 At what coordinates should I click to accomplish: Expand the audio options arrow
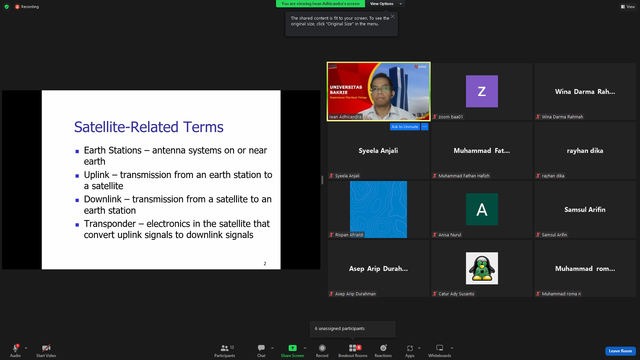(x=26, y=348)
